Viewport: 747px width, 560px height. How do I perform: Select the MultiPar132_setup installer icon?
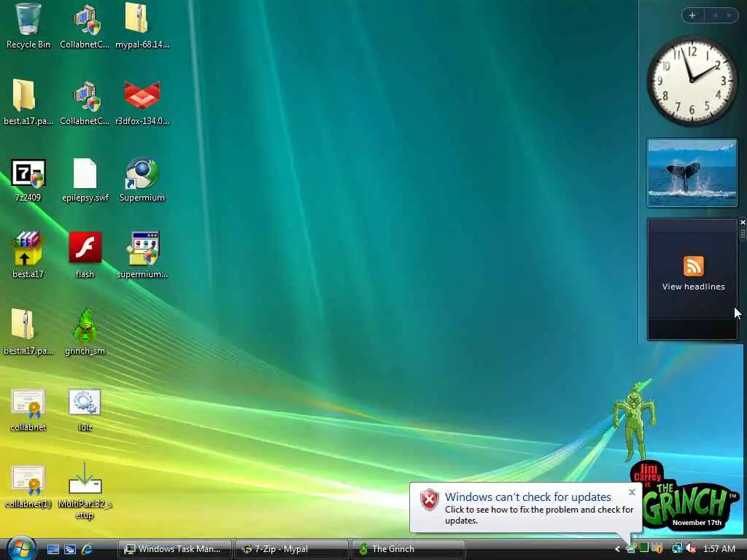[x=85, y=491]
